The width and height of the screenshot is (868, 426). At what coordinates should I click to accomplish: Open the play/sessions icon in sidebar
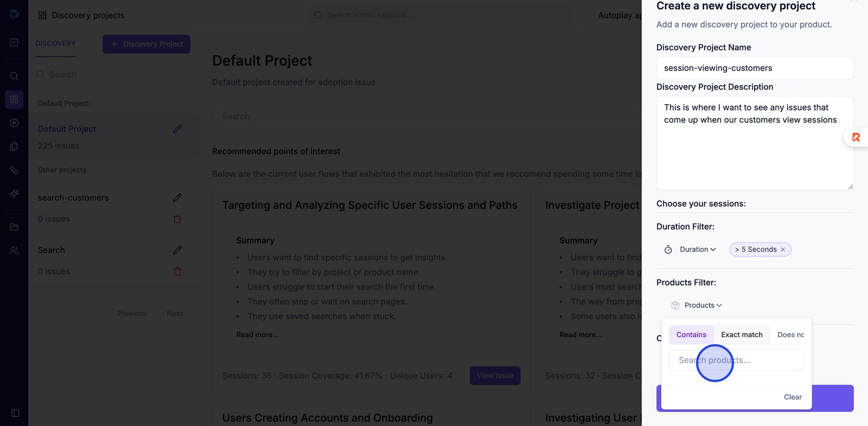[14, 123]
